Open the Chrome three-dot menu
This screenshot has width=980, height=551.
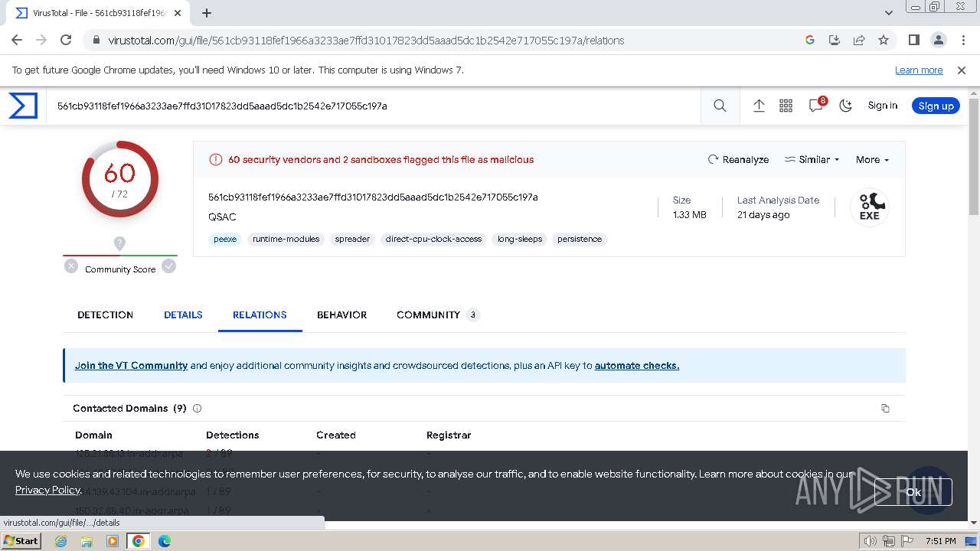962,40
